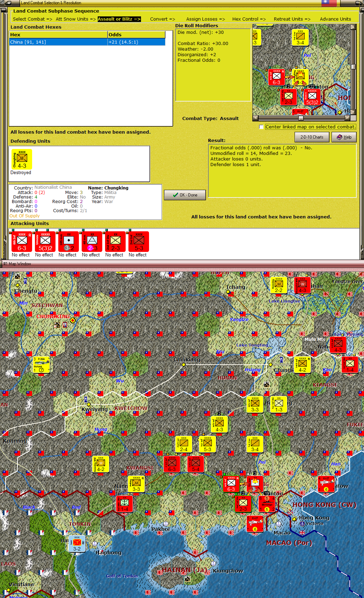Go to Att Snow Units subphase step
The width and height of the screenshot is (364, 598).
pos(76,19)
